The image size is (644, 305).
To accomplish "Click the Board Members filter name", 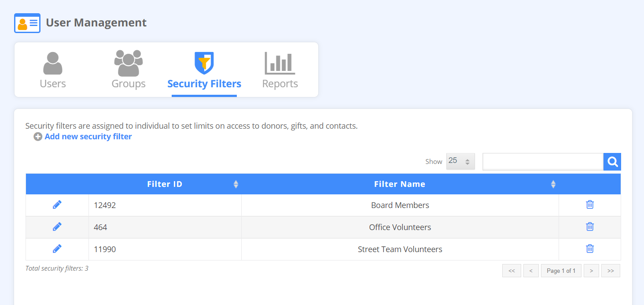I will 400,205.
